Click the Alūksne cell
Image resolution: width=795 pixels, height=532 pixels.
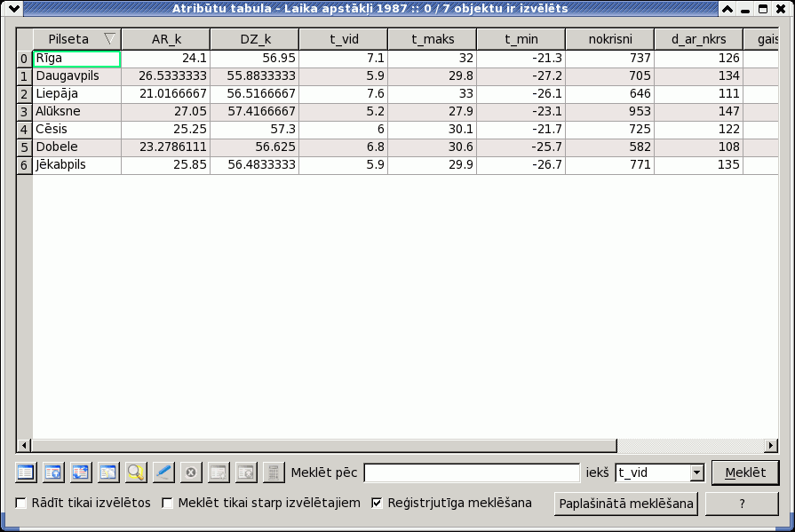pyautogui.click(x=77, y=112)
